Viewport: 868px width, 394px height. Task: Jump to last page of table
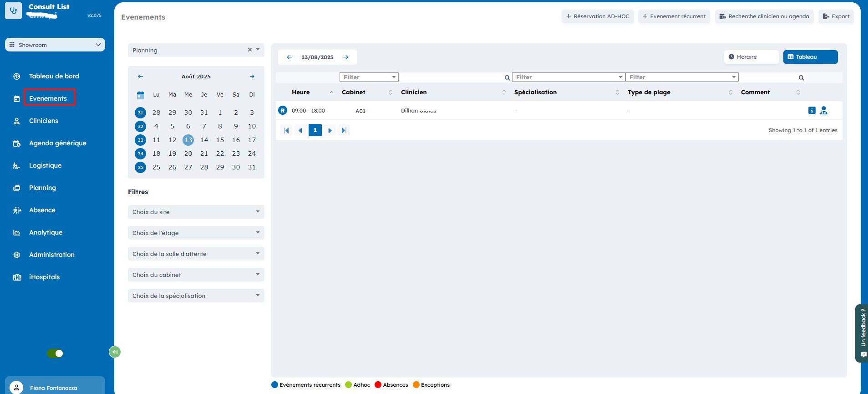point(344,130)
